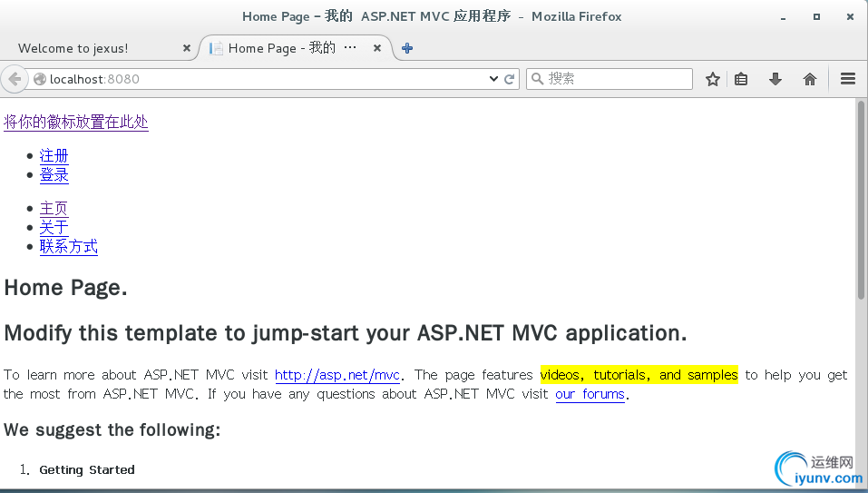Click the We suggest the following: heading

click(112, 429)
